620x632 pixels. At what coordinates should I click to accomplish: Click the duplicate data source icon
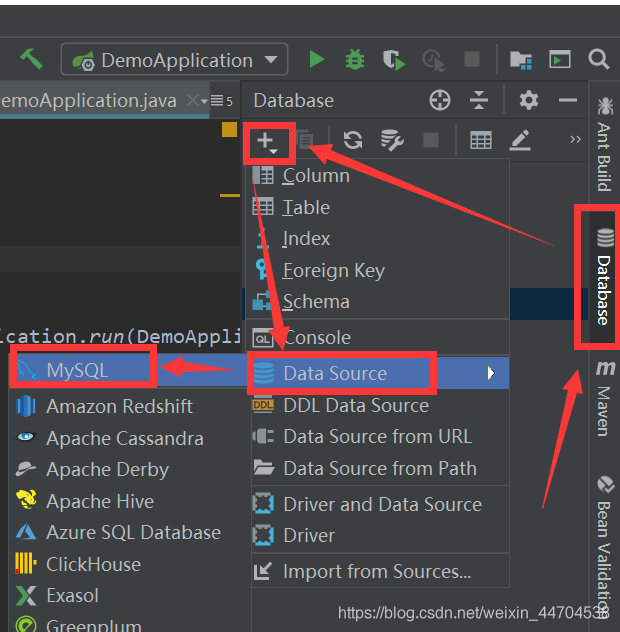[305, 139]
